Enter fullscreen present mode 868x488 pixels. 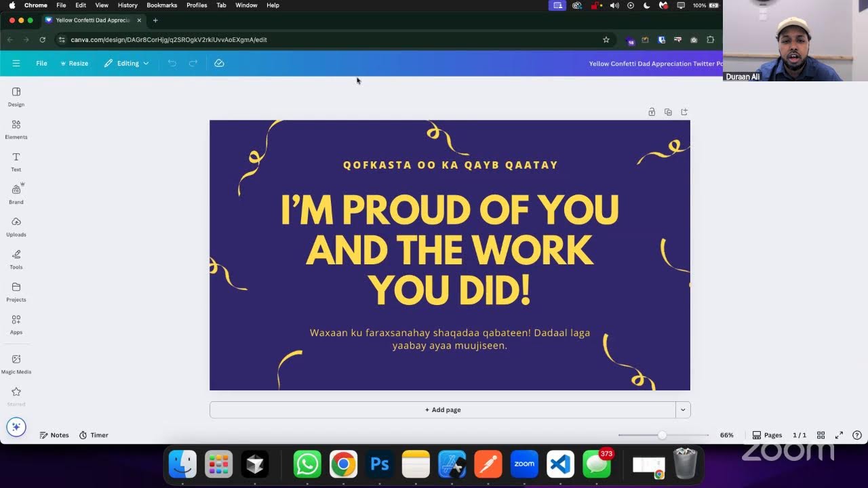pos(839,435)
